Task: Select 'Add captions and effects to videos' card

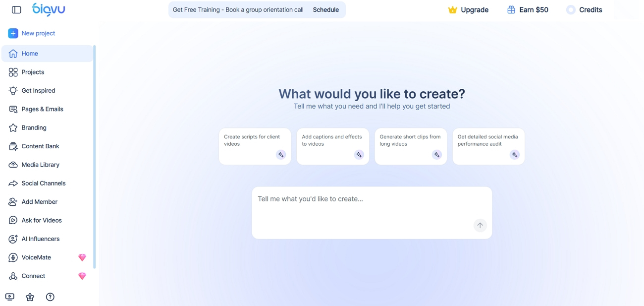Action: click(333, 146)
